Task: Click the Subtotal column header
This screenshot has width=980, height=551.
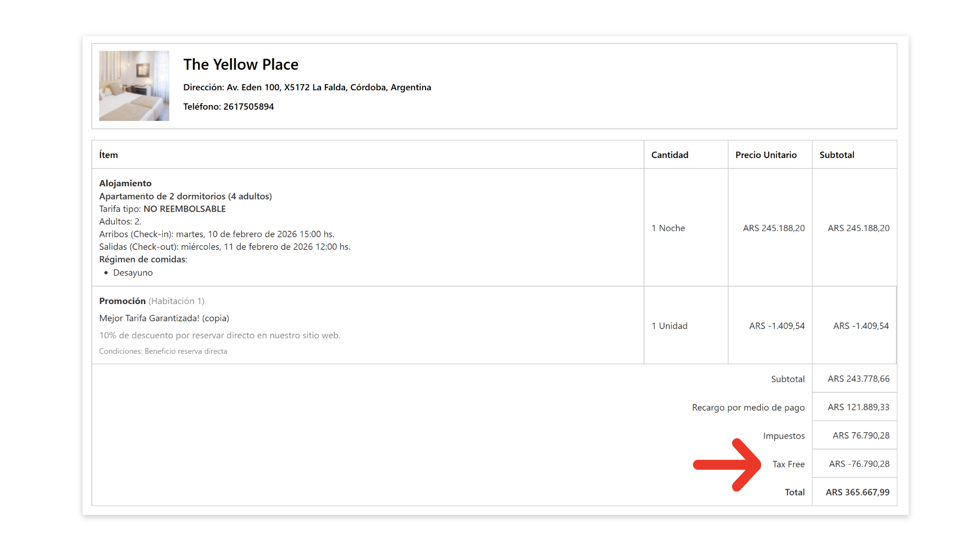Action: point(837,155)
